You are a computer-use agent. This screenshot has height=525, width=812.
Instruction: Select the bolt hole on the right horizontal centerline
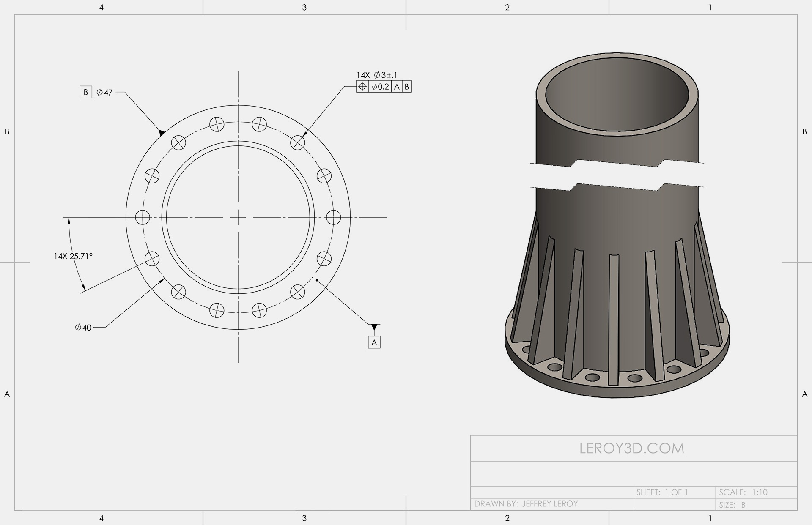[x=334, y=217]
